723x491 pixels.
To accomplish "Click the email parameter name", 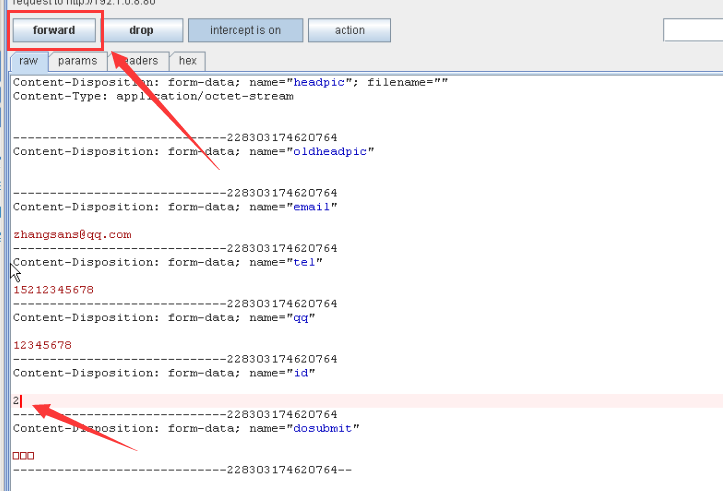I will point(312,207).
